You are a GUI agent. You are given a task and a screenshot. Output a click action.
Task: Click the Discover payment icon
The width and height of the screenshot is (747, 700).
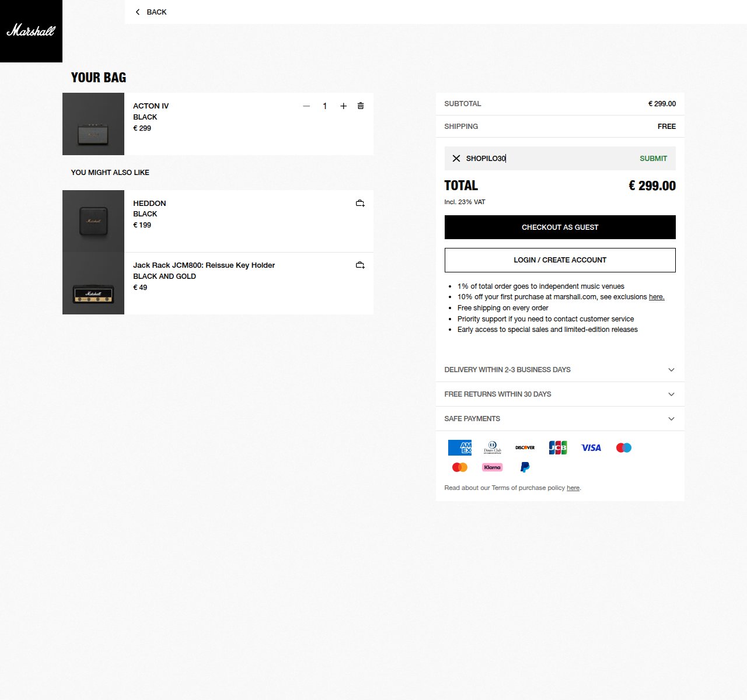pos(525,447)
